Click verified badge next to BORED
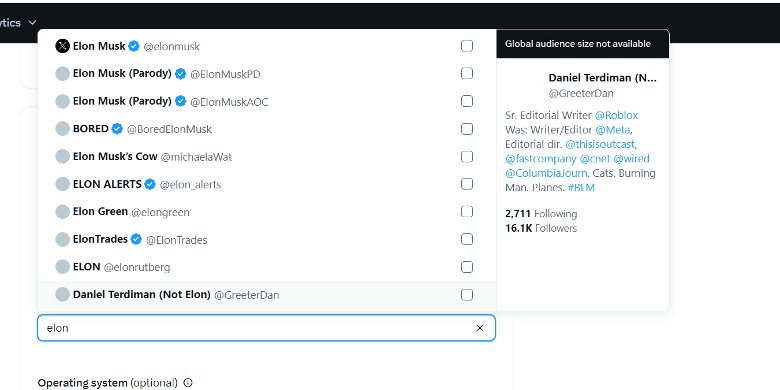 pos(117,129)
